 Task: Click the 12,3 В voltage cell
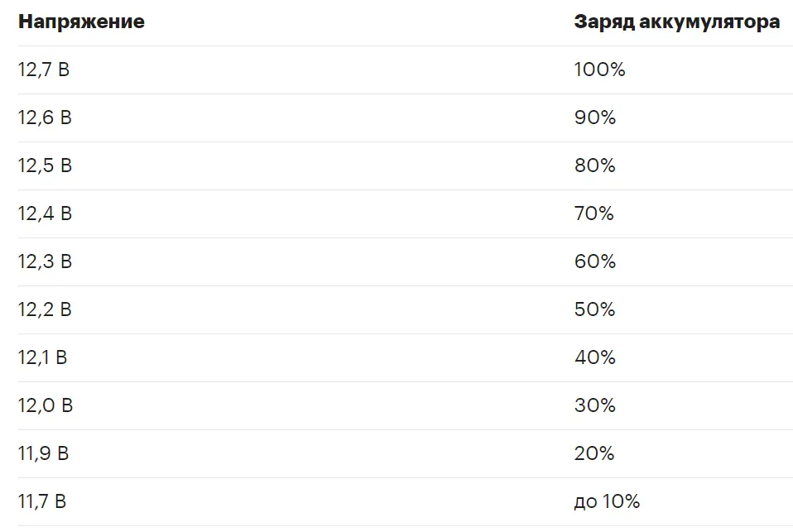(45, 262)
